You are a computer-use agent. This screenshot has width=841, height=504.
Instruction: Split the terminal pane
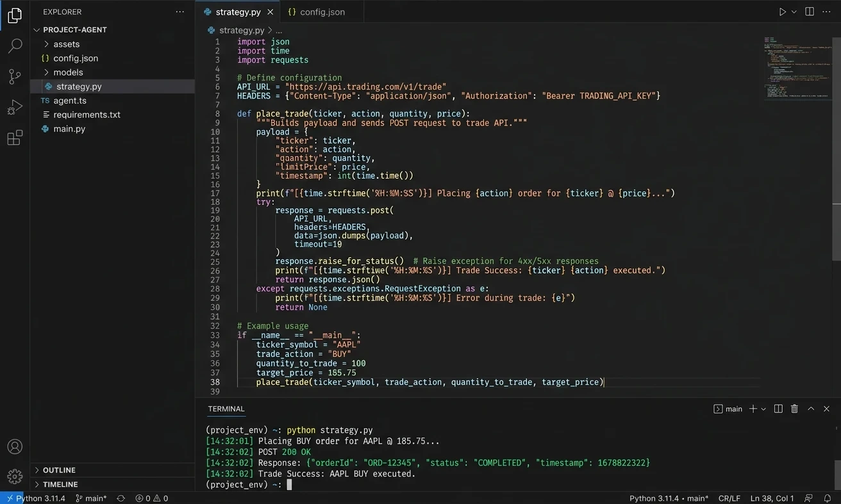point(778,409)
